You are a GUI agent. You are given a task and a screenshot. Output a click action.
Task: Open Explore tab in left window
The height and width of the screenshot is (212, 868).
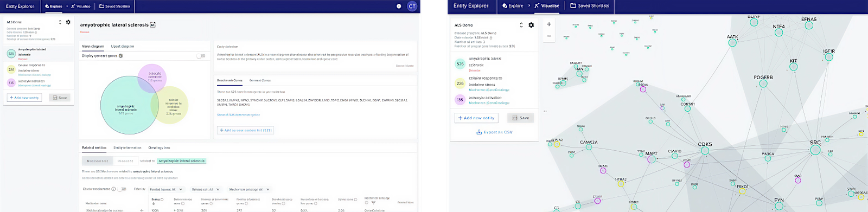54,7
